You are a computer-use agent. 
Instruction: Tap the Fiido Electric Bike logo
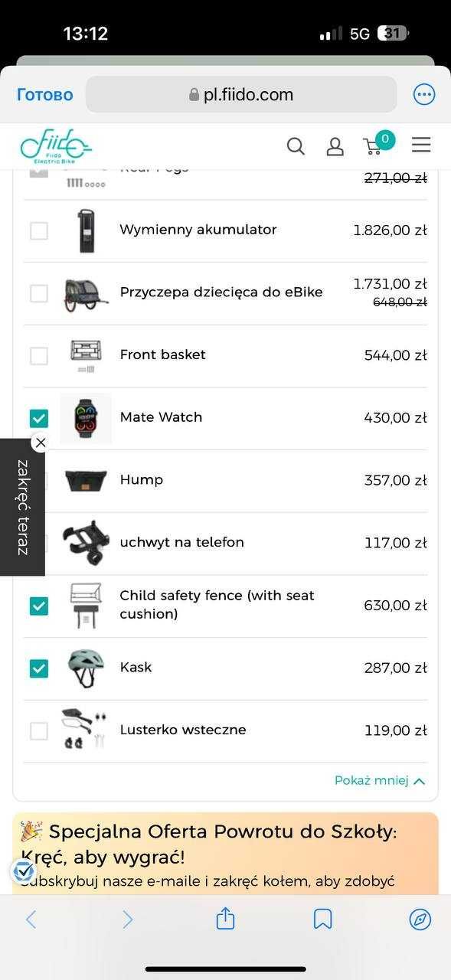56,146
